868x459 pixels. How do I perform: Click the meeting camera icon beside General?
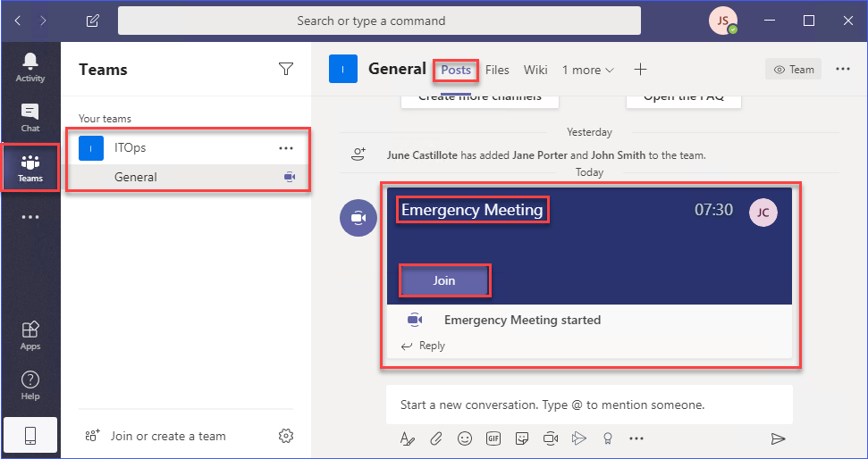click(290, 177)
